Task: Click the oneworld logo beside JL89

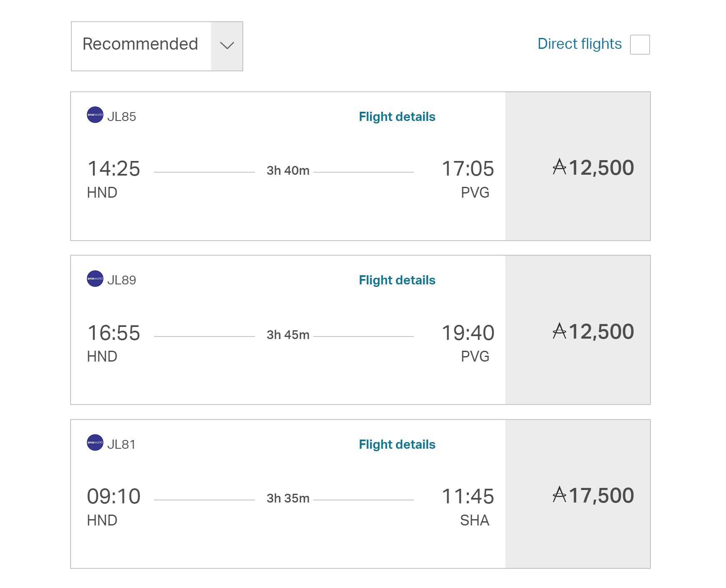Action: pyautogui.click(x=95, y=279)
